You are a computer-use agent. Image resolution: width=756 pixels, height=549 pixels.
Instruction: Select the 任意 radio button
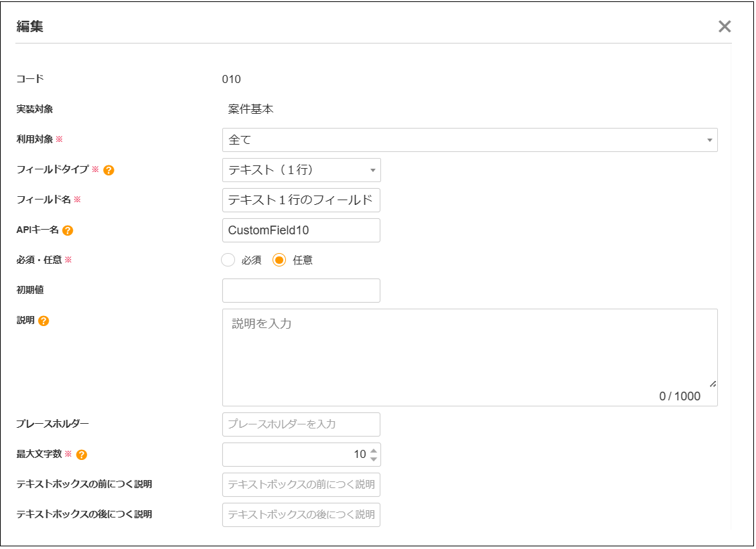[x=279, y=260]
